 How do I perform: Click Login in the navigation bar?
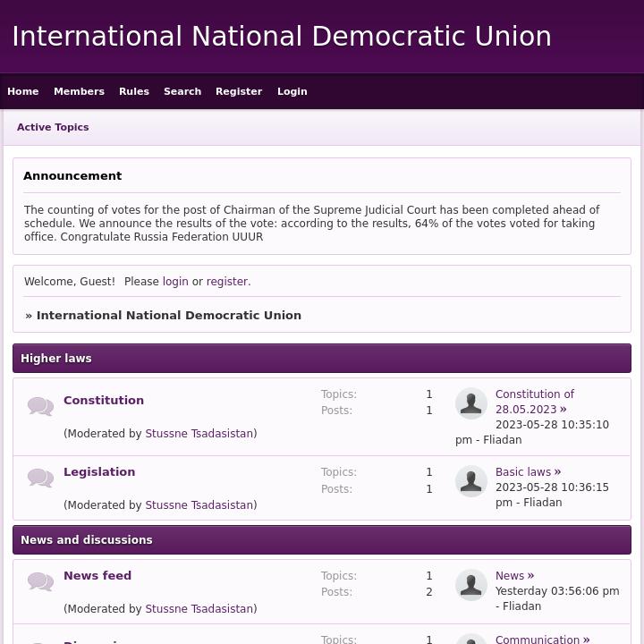292,91
